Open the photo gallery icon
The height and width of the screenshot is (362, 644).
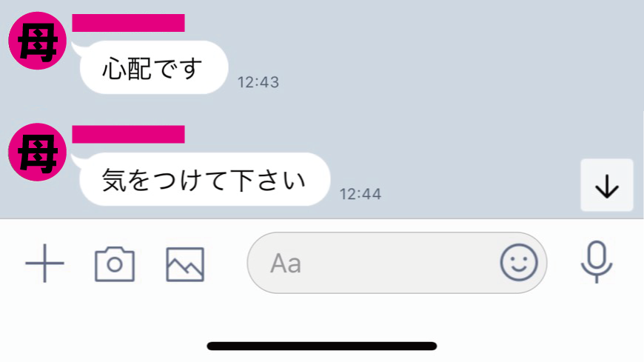[185, 264]
